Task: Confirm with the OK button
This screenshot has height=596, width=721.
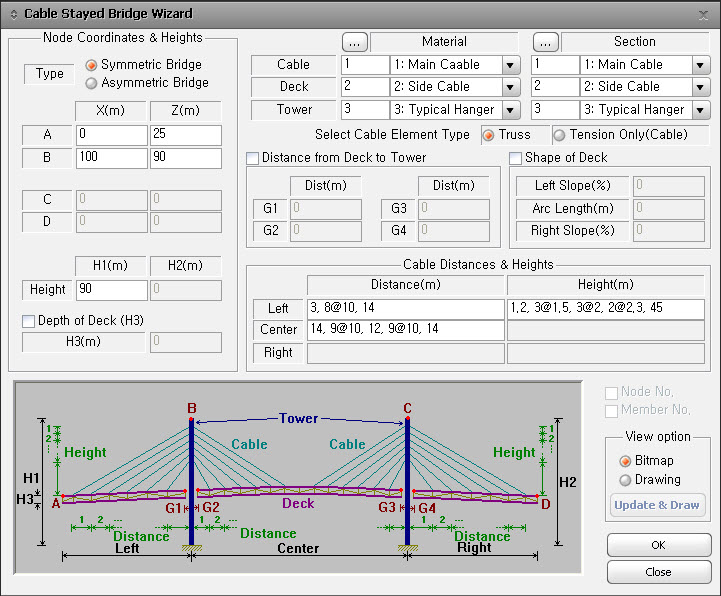Action: pyautogui.click(x=659, y=545)
